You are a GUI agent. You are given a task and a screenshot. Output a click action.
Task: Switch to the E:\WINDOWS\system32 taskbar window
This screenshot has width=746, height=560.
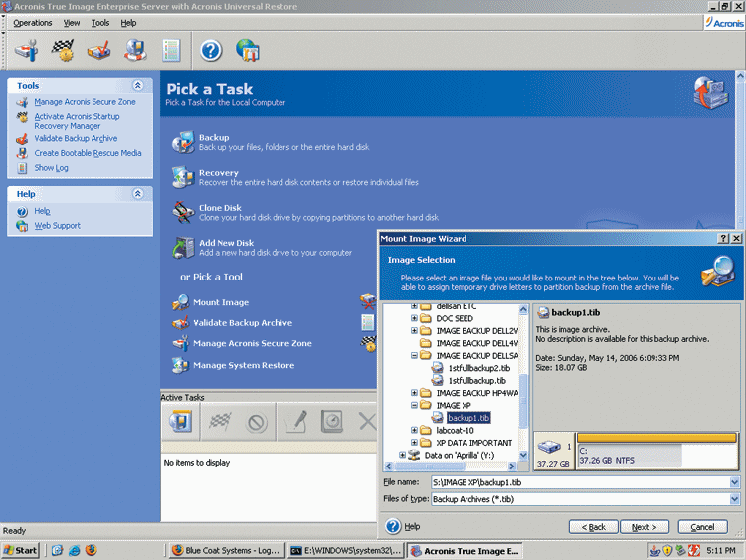pos(346,550)
